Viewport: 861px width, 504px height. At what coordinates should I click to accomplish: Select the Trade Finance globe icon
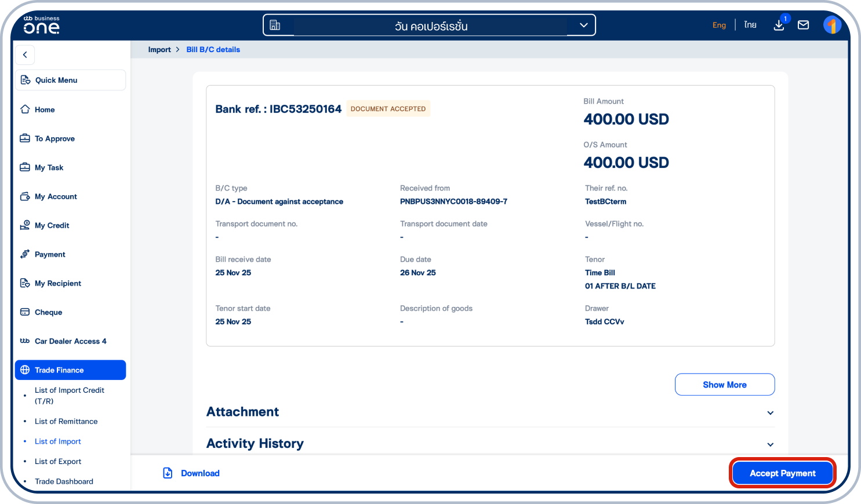[x=24, y=370]
